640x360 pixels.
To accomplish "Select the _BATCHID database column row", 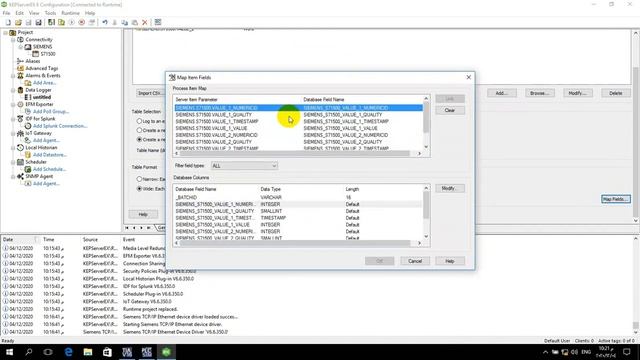I will 299,197.
